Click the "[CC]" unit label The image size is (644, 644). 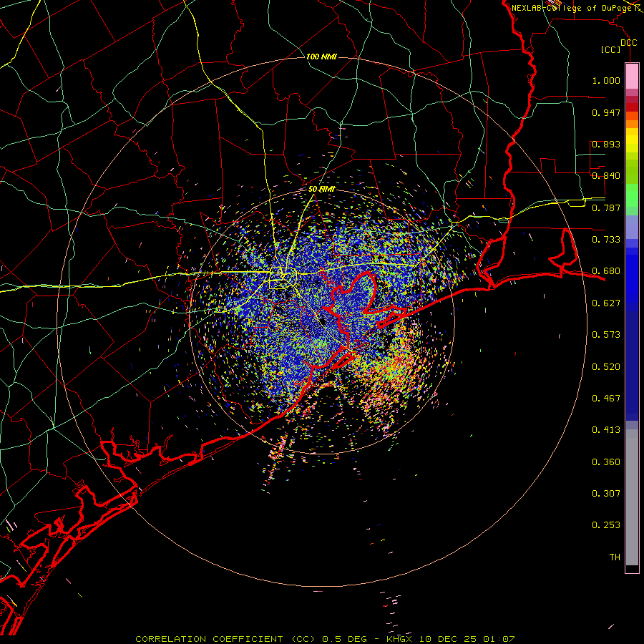[611, 49]
